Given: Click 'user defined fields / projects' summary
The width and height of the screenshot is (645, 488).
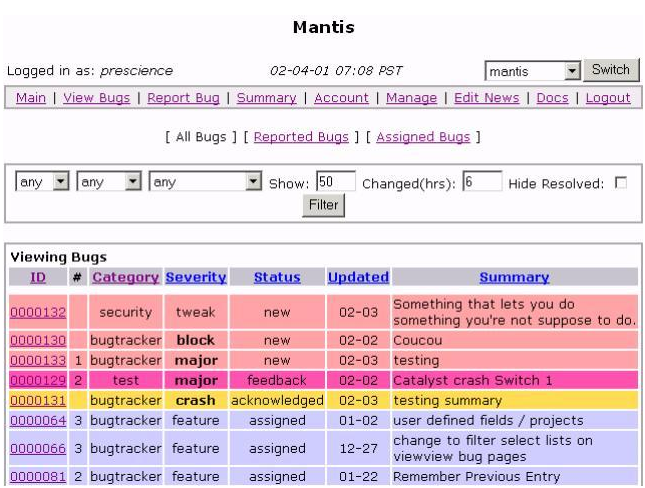Looking at the screenshot, I should point(488,421).
